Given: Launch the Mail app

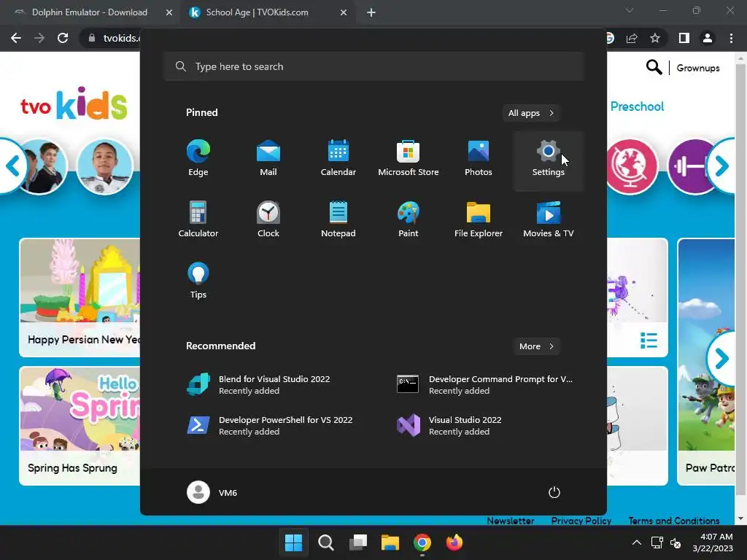Looking at the screenshot, I should click(x=268, y=158).
